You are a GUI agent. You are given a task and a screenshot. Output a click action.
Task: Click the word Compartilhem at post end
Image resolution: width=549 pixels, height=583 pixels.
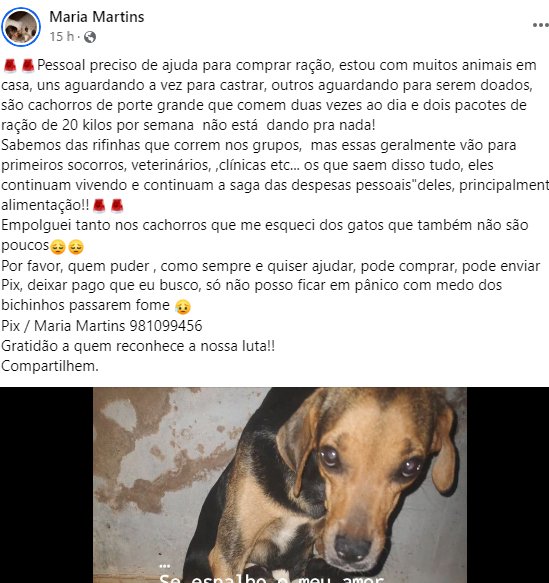[50, 366]
